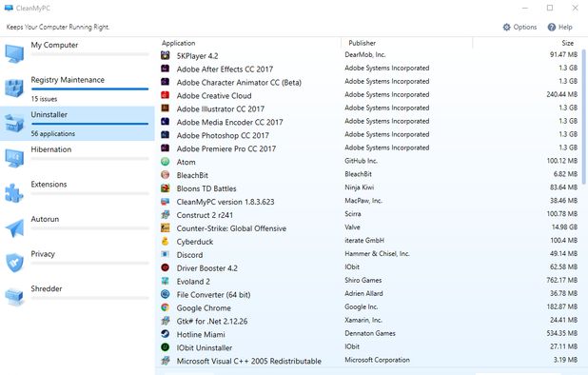Click the Autorun paper plane icon
588x375 pixels.
[14, 227]
